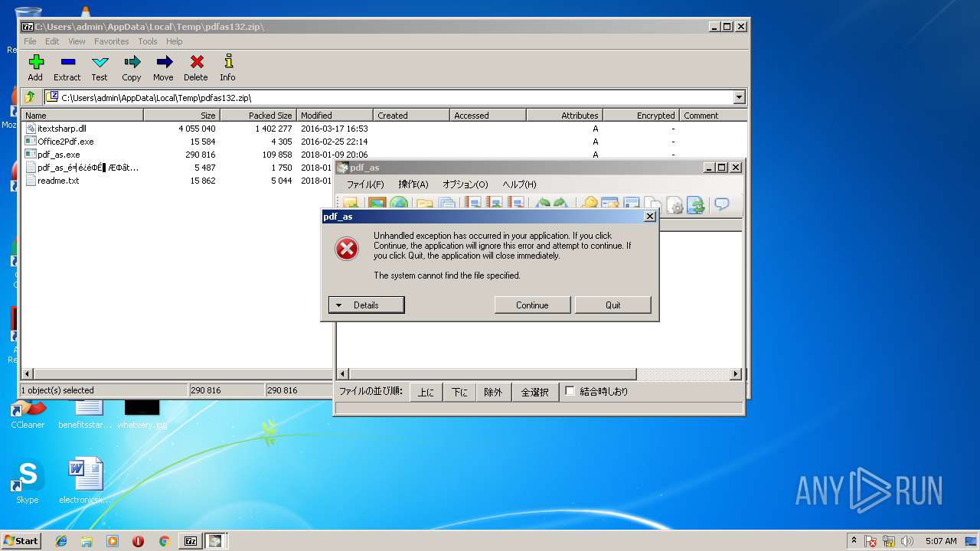Image resolution: width=980 pixels, height=551 pixels.
Task: Select the readme.txt row
Action: point(178,181)
